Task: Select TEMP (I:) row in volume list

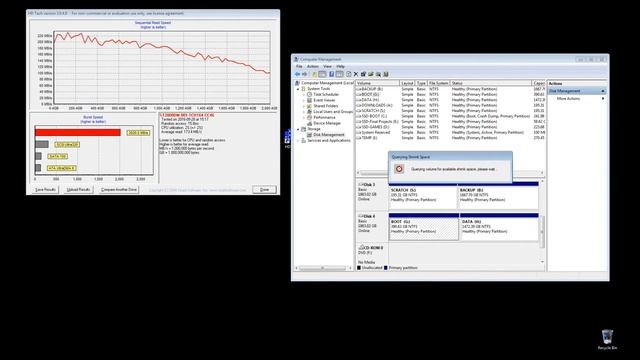Action: coord(450,138)
